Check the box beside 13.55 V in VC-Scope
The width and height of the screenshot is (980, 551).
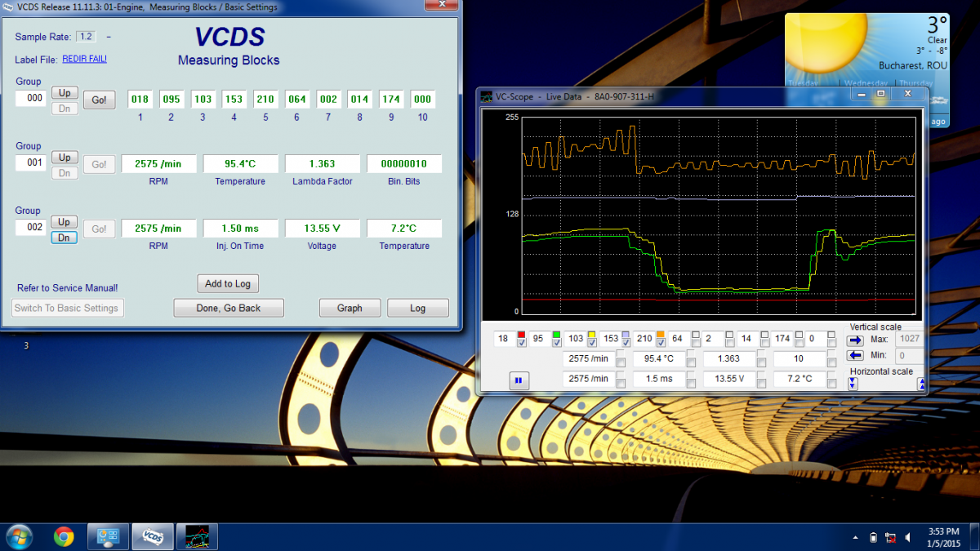pyautogui.click(x=761, y=384)
